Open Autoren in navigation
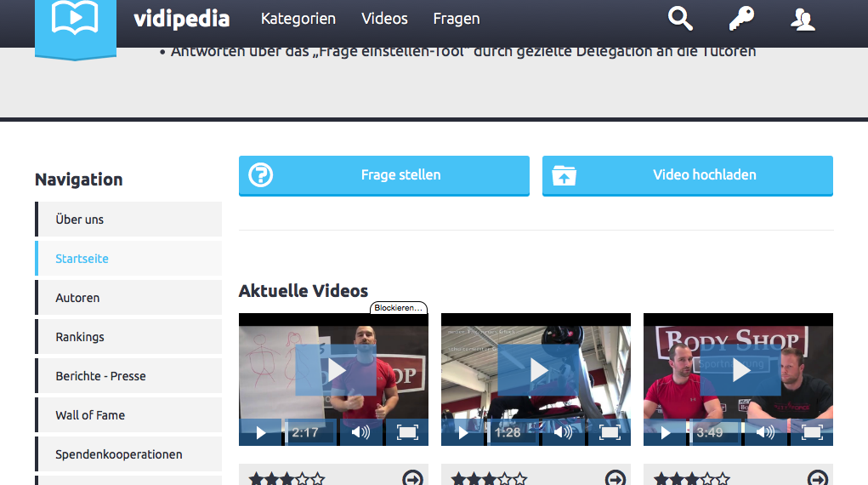868x485 pixels. 128,298
